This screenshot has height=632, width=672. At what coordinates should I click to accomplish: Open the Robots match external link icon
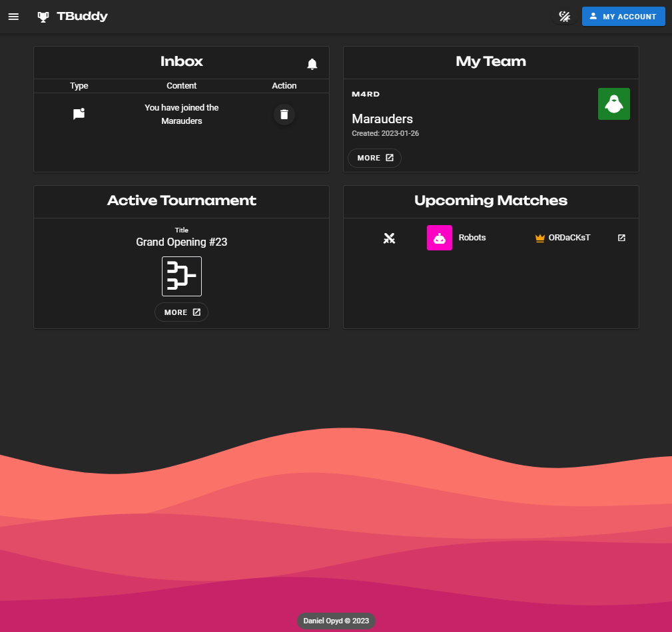point(621,238)
